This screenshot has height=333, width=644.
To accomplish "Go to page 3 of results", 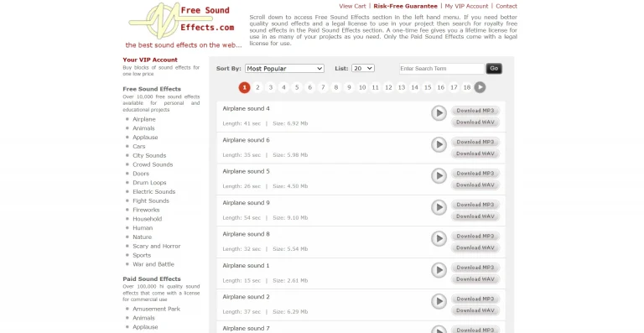I will (271, 87).
